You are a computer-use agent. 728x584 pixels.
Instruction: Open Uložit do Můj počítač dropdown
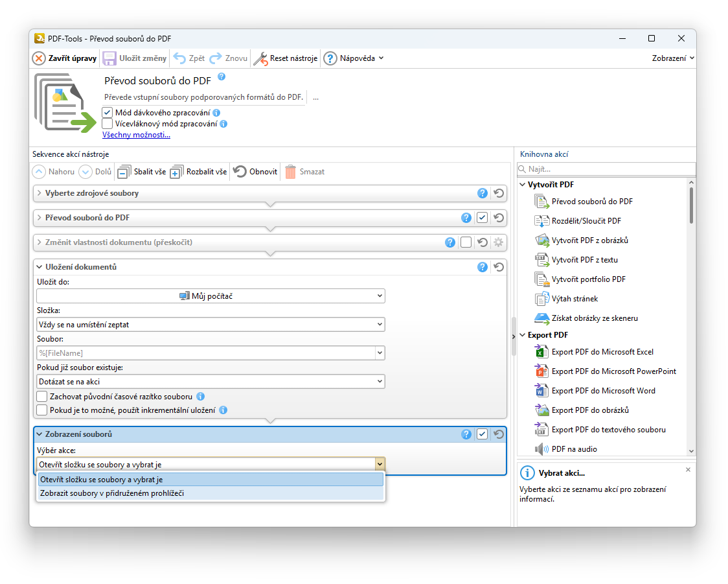click(210, 296)
